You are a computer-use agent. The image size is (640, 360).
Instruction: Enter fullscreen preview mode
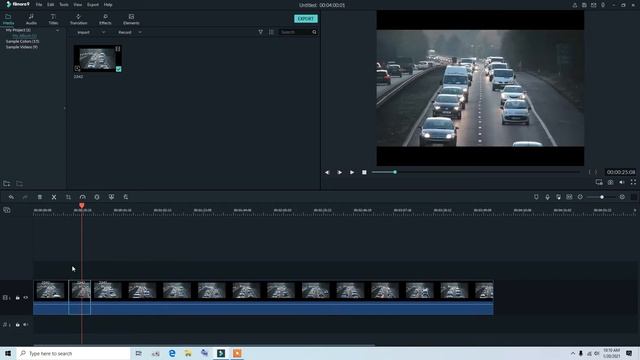click(x=633, y=182)
